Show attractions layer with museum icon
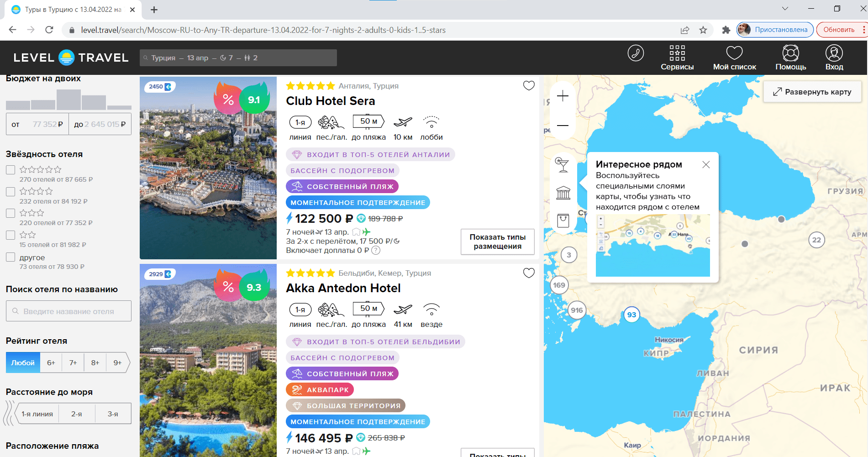 563,193
